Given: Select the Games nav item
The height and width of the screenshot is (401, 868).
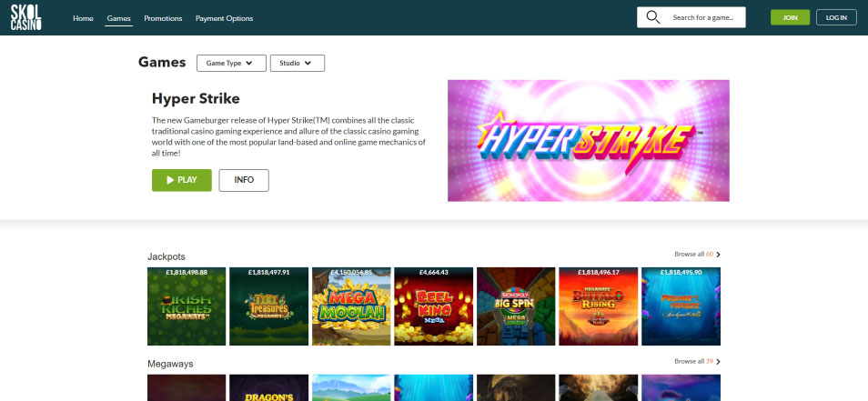Looking at the screenshot, I should (x=118, y=18).
